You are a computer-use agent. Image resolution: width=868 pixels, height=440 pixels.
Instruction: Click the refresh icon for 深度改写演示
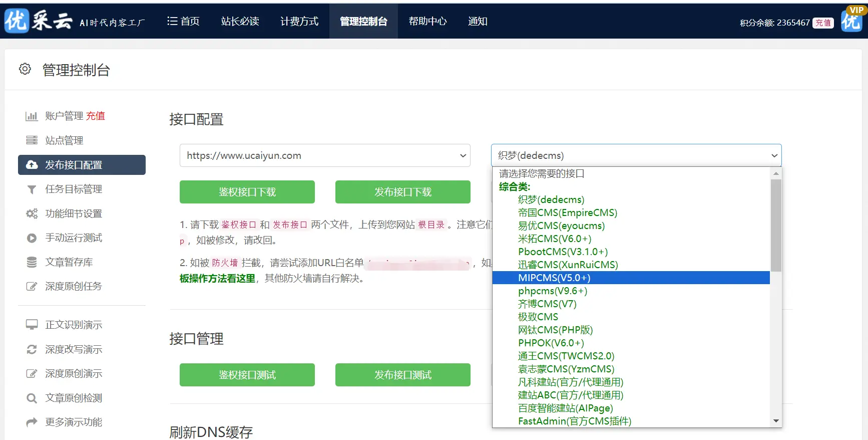click(32, 349)
